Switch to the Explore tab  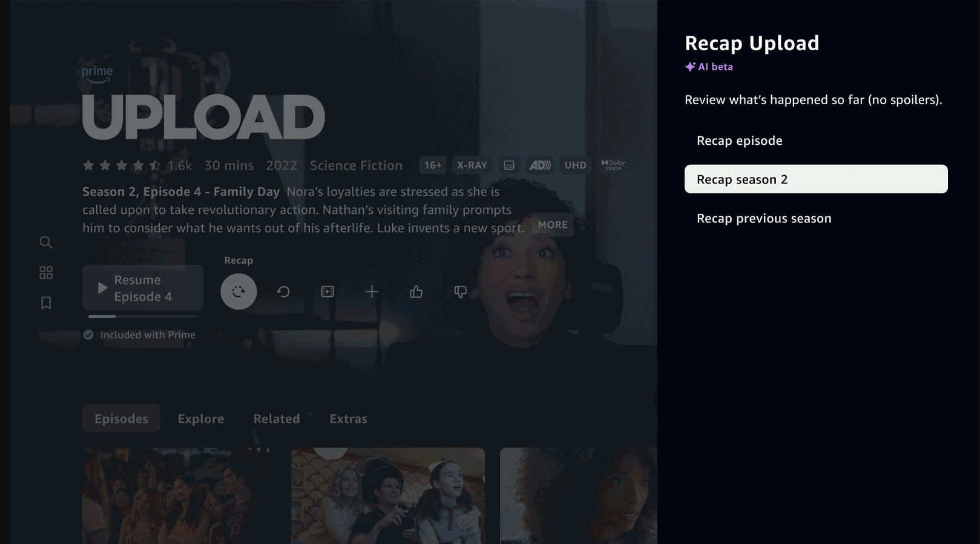[x=201, y=419]
